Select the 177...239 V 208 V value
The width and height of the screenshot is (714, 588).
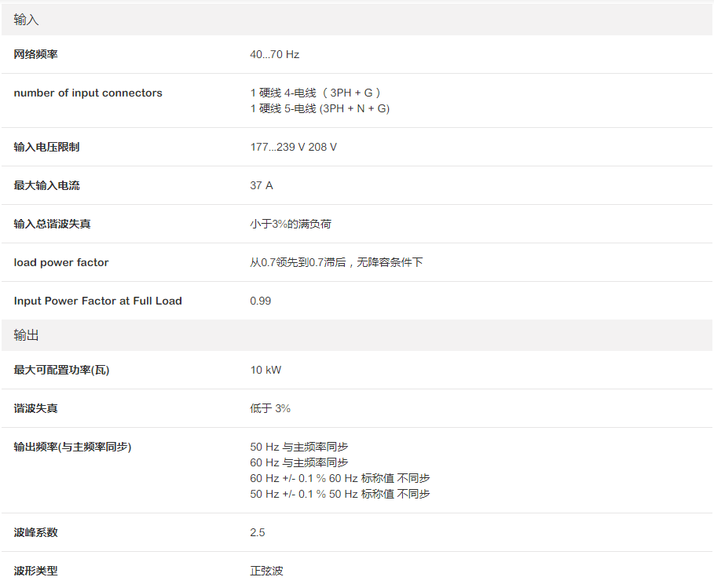[x=294, y=147]
